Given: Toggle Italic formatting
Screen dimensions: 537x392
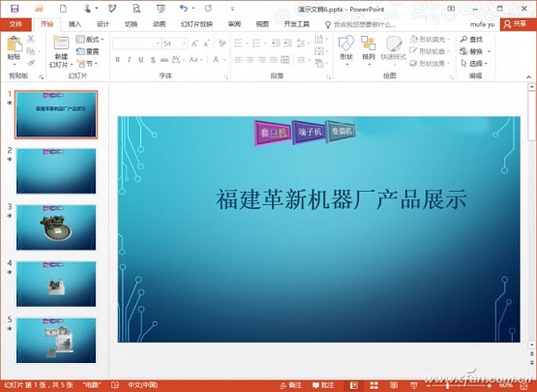Looking at the screenshot, I should tap(129, 60).
